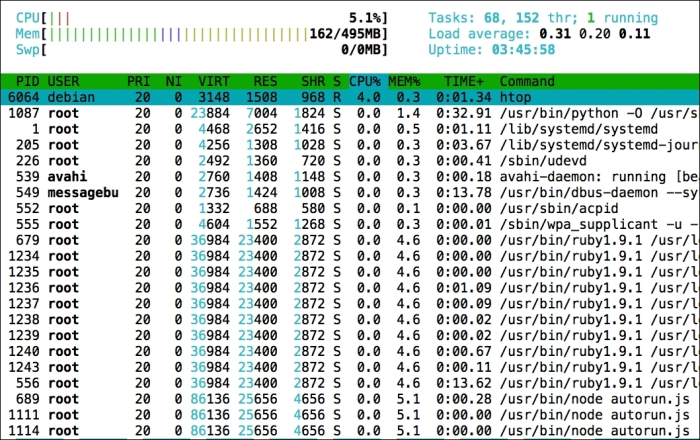Screen dimensions: 700x440
Task: Click the Command column header
Action: point(527,81)
